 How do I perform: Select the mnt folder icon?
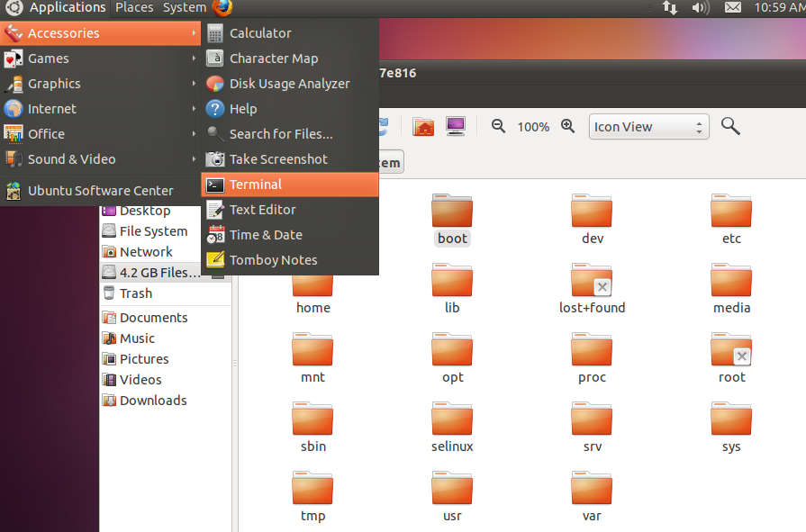pos(312,349)
